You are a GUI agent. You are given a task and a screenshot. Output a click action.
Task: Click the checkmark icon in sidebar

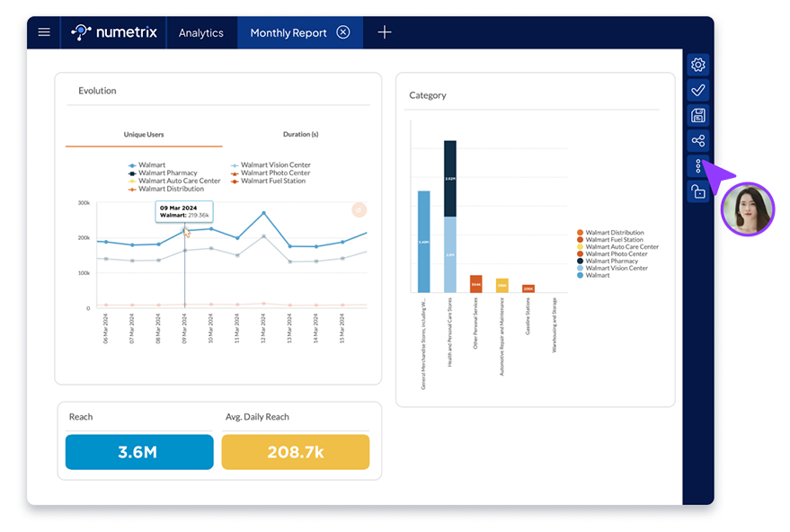click(x=697, y=90)
